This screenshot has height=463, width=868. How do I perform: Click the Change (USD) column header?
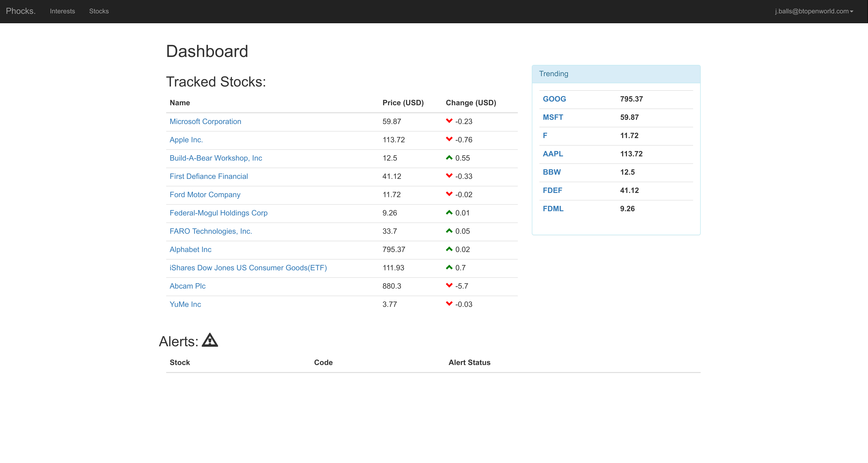tap(471, 103)
